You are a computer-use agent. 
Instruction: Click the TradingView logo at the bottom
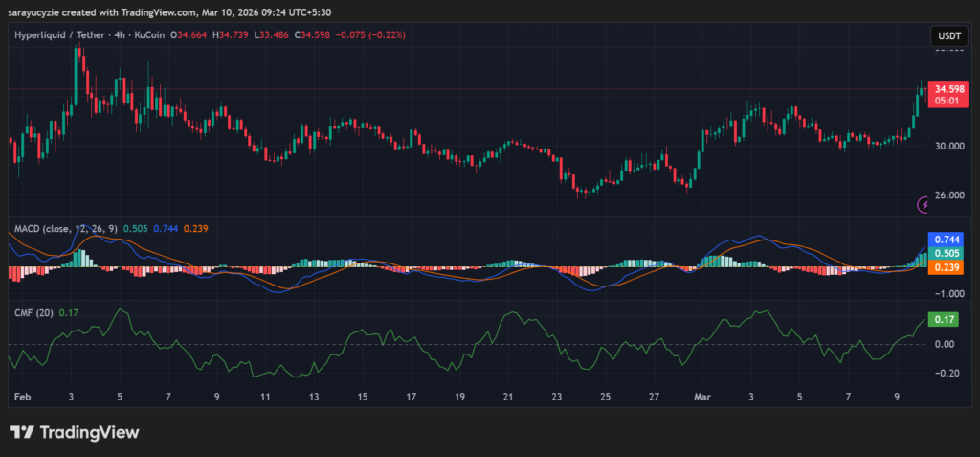(x=75, y=432)
